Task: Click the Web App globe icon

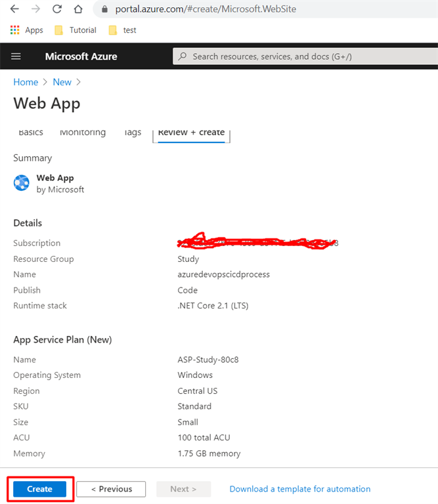Action: pyautogui.click(x=22, y=183)
